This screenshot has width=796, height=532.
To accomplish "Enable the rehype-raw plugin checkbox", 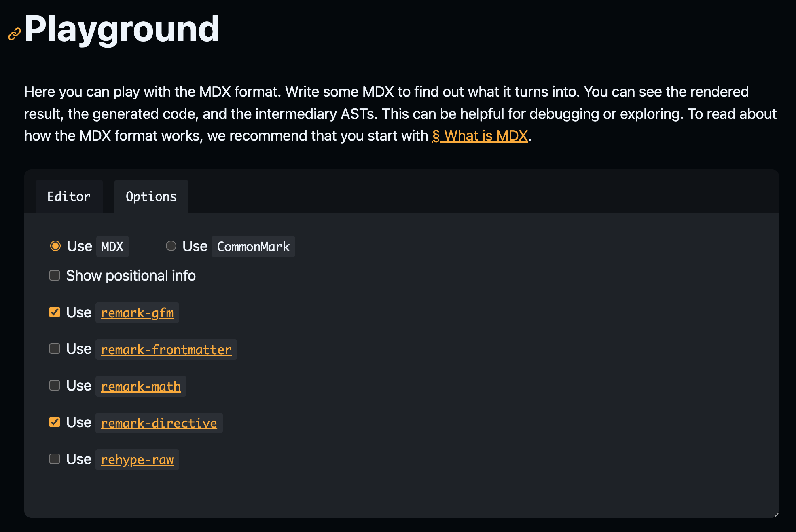I will point(54,458).
